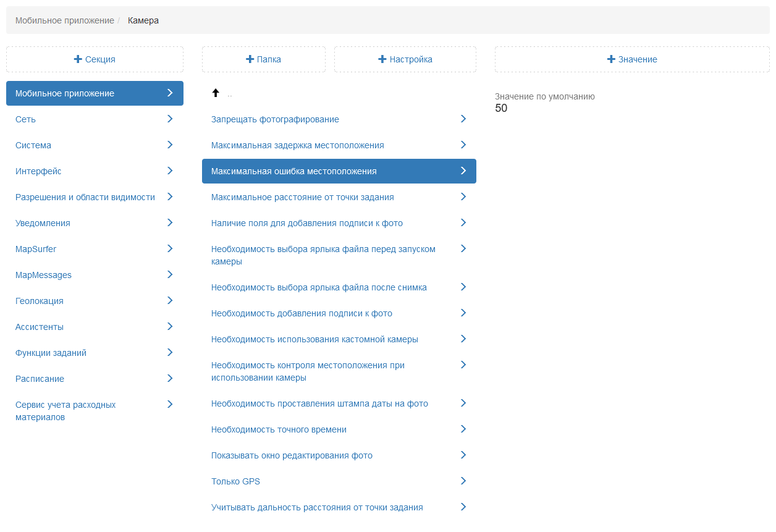Screen dimensions: 776x532
Task: Add a new Папка
Action: (x=264, y=59)
